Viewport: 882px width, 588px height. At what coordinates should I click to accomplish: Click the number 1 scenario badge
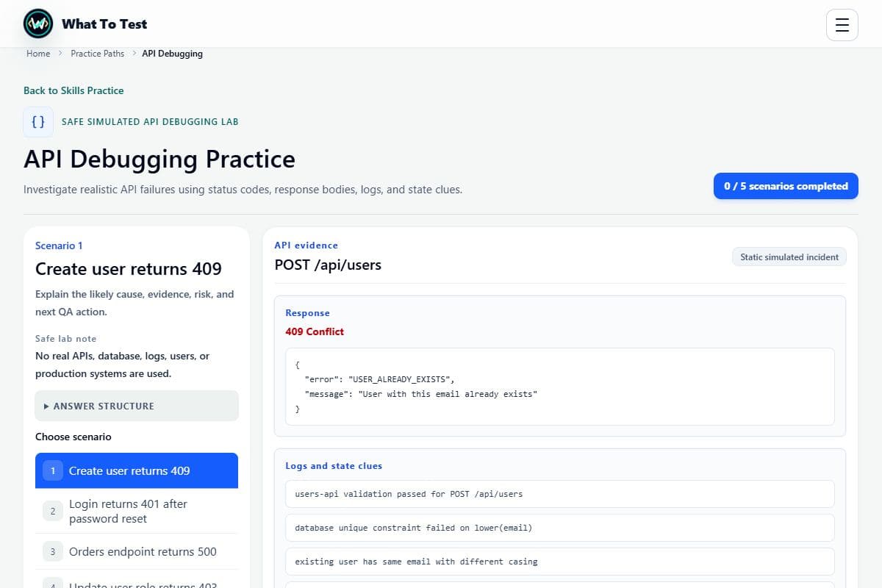pos(53,470)
